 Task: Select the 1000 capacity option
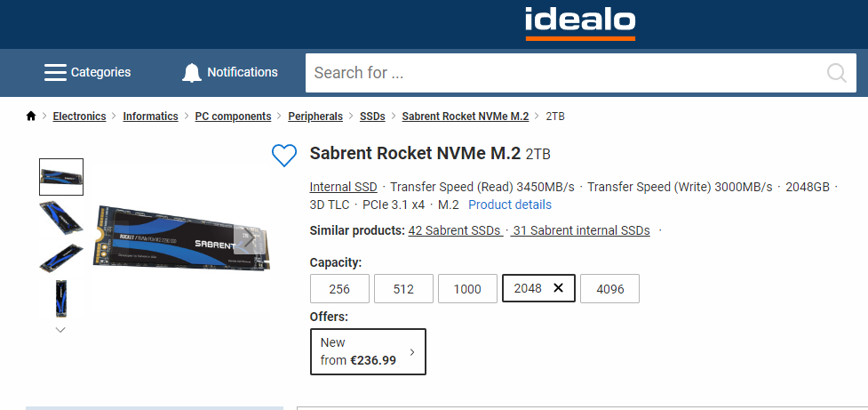pos(467,288)
